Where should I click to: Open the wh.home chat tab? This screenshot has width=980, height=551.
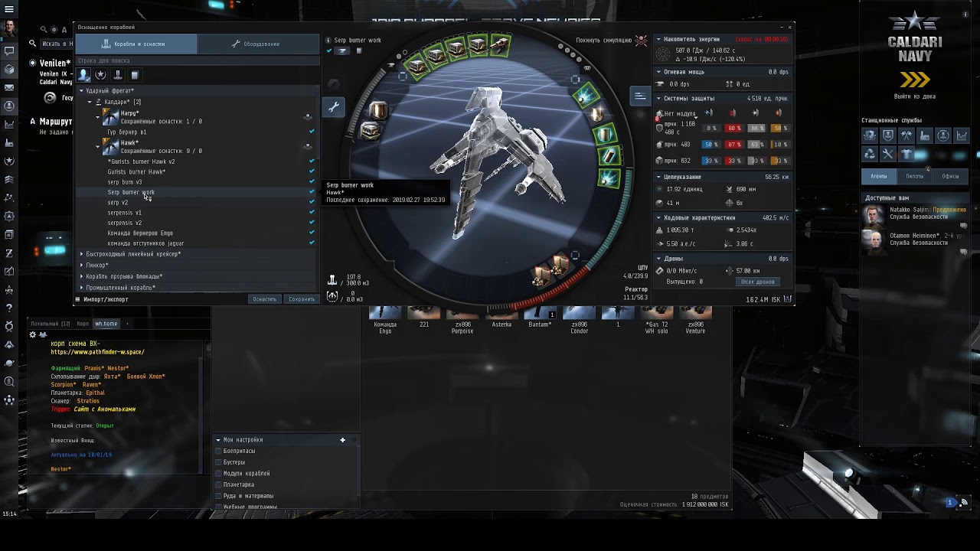(x=106, y=324)
